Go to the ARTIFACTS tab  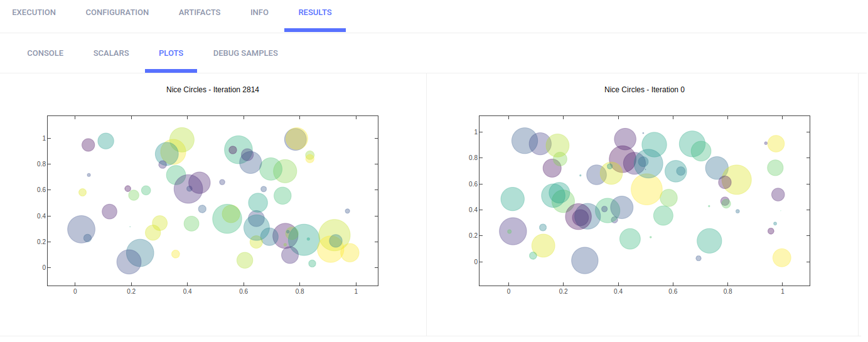[200, 13]
